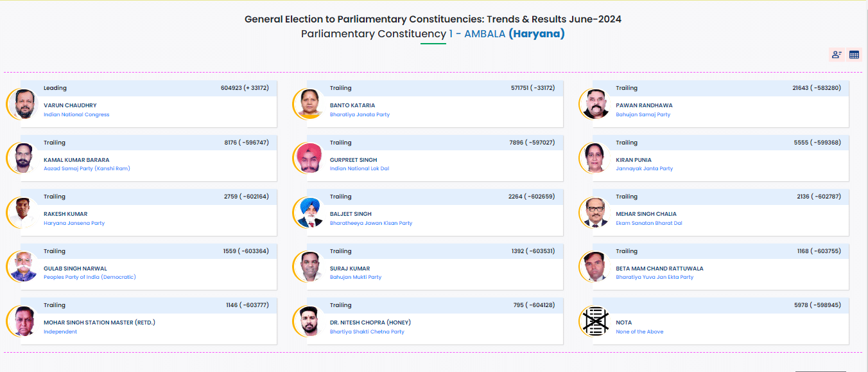This screenshot has width=868, height=372.
Task: Click the NOTA crossed ballot icon
Action: coord(596,321)
